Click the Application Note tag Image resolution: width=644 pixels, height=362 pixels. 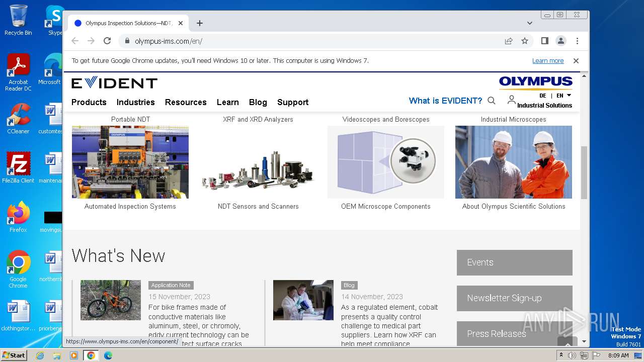[x=171, y=285]
